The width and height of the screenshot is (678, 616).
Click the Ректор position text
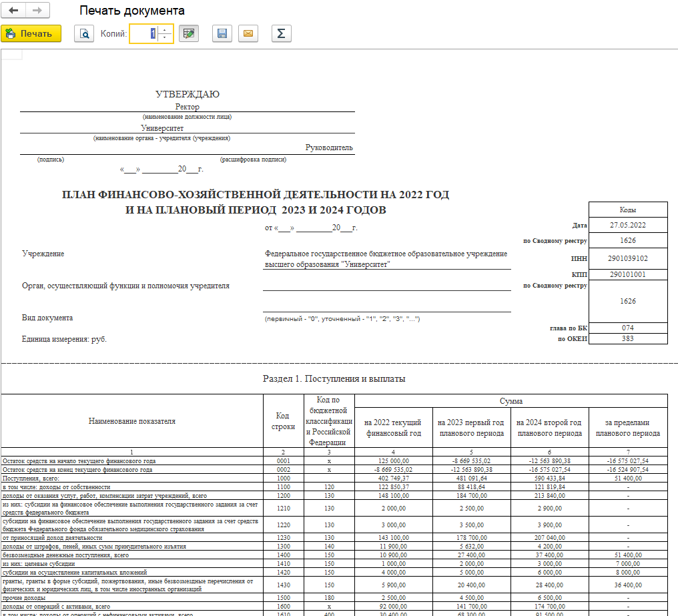188,106
